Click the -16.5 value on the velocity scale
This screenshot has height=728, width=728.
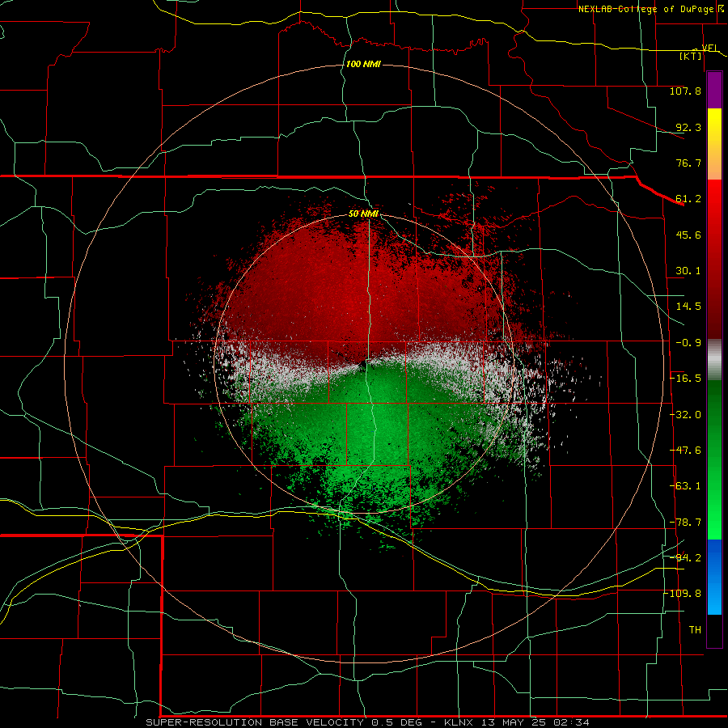[x=685, y=379]
